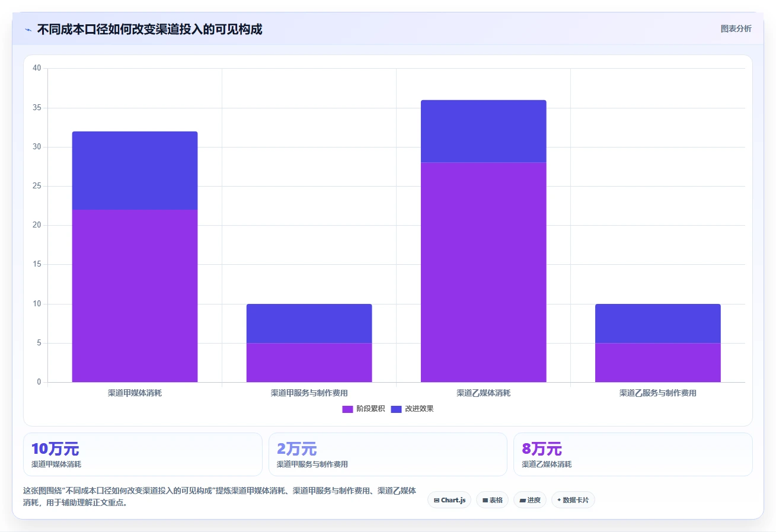Click the purple 渠道甲服务与制作费用 bar segment
The width and height of the screenshot is (776, 532).
tap(309, 363)
